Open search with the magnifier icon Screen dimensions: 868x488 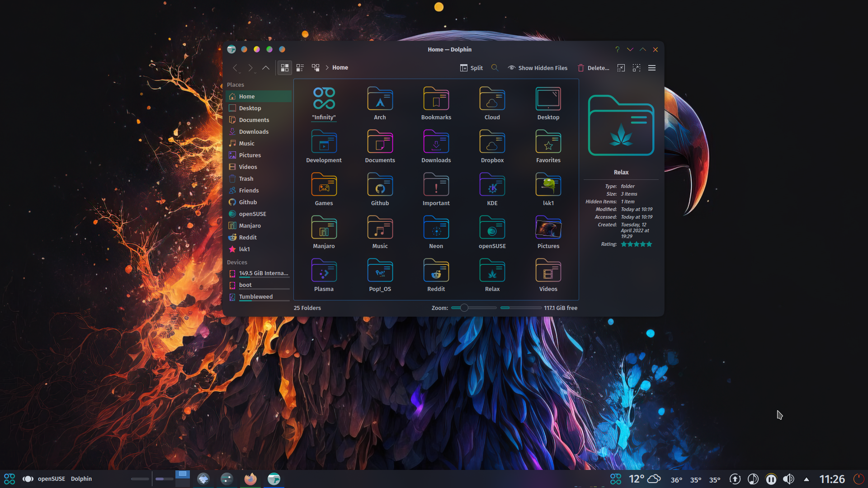point(495,68)
